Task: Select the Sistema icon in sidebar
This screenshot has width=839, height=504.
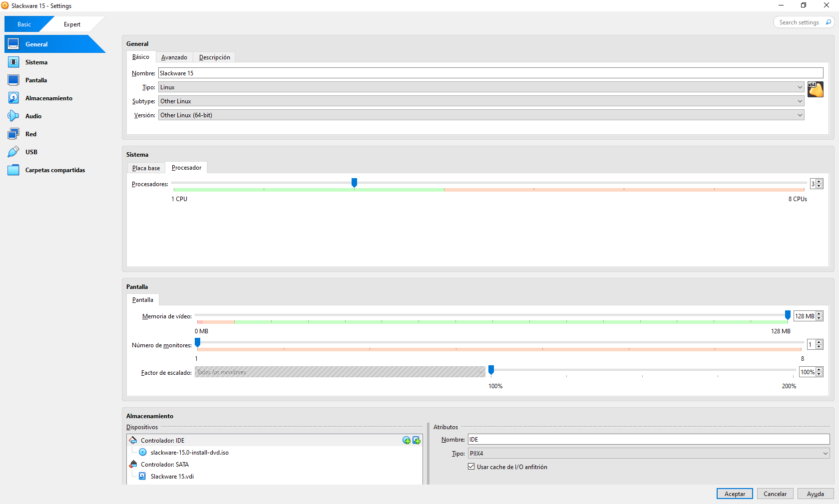Action: [x=13, y=62]
